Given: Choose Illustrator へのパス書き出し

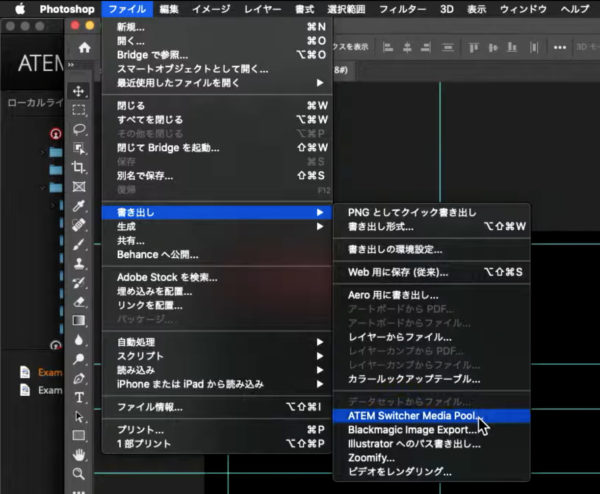Looking at the screenshot, I should 432,444.
